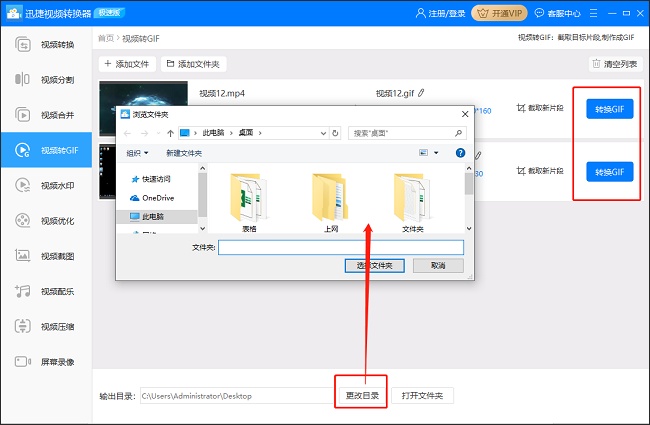The height and width of the screenshot is (425, 650).
Task: Expand the chevron after 桌面 in address bar
Action: [260, 133]
